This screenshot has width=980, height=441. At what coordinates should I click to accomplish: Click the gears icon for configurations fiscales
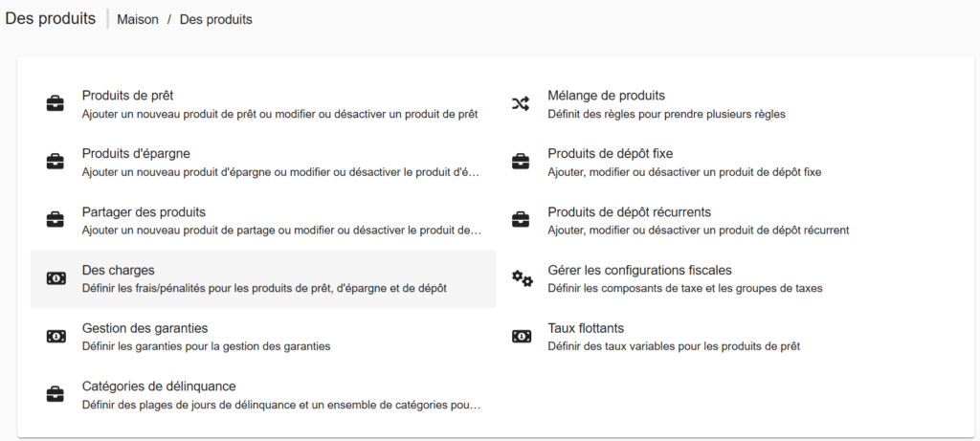(x=522, y=278)
